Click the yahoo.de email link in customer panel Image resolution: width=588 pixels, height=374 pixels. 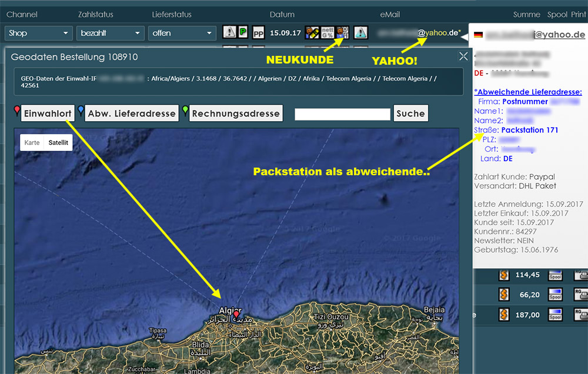(535, 35)
